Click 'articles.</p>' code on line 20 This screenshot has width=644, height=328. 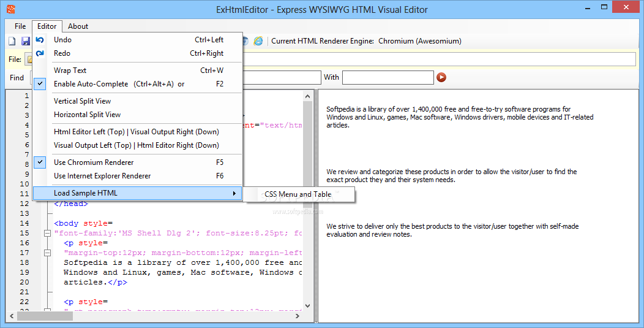click(95, 282)
